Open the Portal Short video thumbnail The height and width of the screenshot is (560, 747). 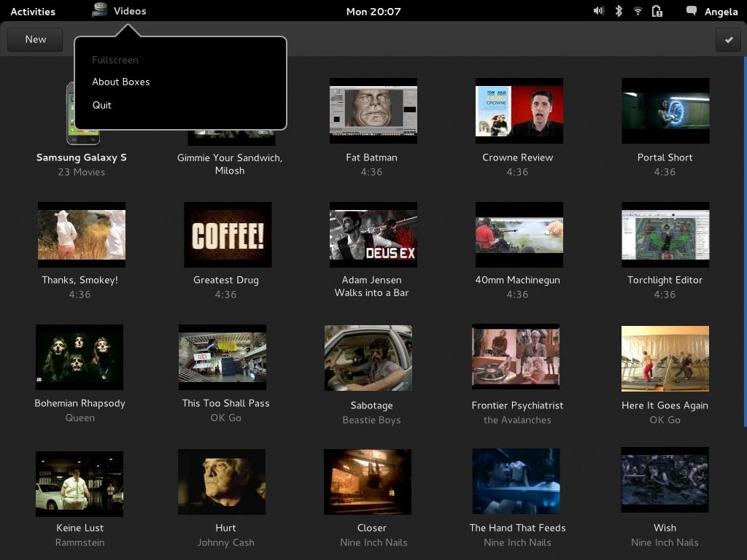click(665, 111)
